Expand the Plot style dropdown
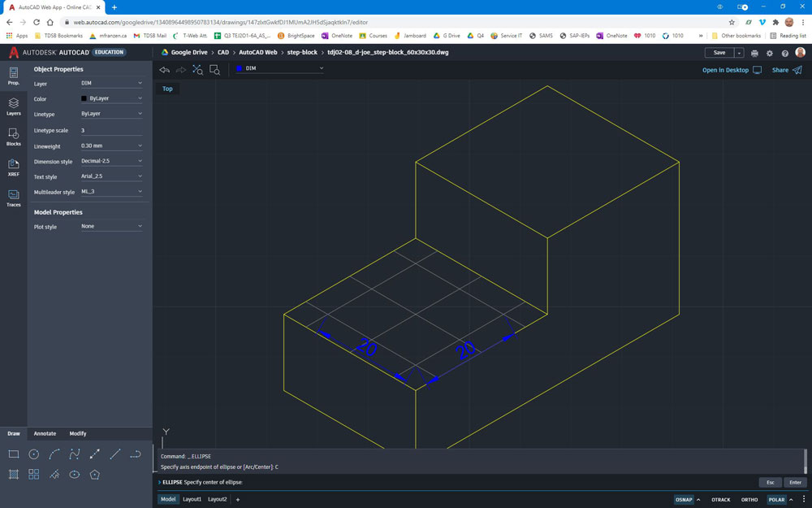This screenshot has height=508, width=812. pyautogui.click(x=111, y=226)
